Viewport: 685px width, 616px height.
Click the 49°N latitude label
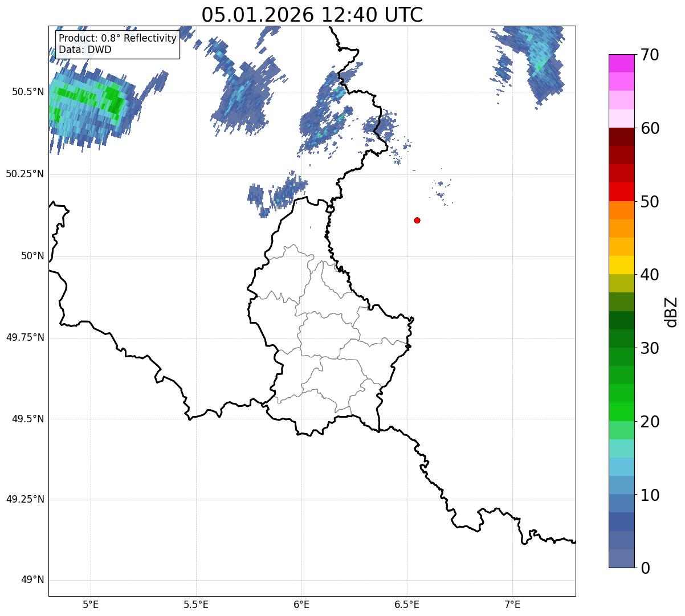(33, 580)
